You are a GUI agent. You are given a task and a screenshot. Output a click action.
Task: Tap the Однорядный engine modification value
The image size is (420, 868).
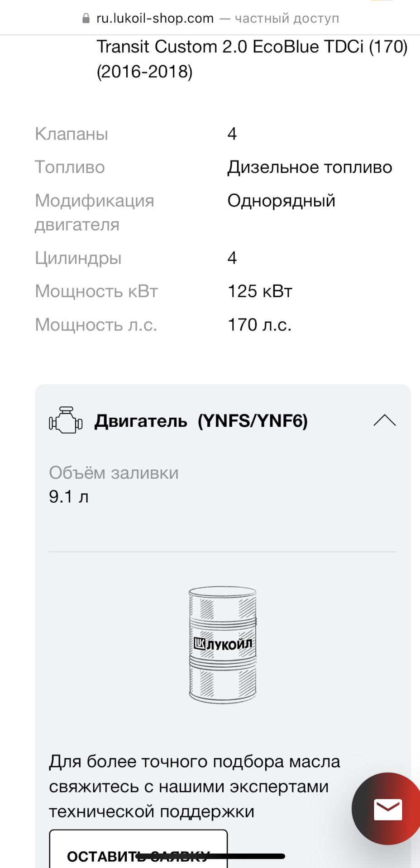pos(281,201)
